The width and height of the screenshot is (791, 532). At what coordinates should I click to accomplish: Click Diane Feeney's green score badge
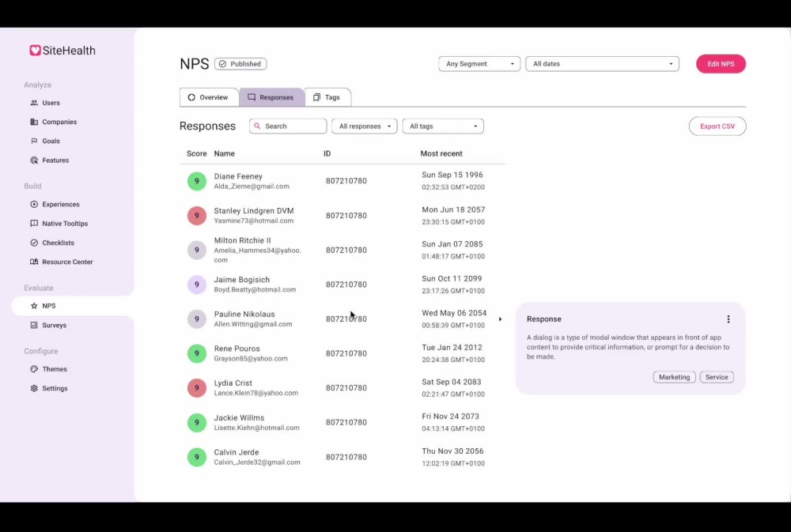click(197, 181)
